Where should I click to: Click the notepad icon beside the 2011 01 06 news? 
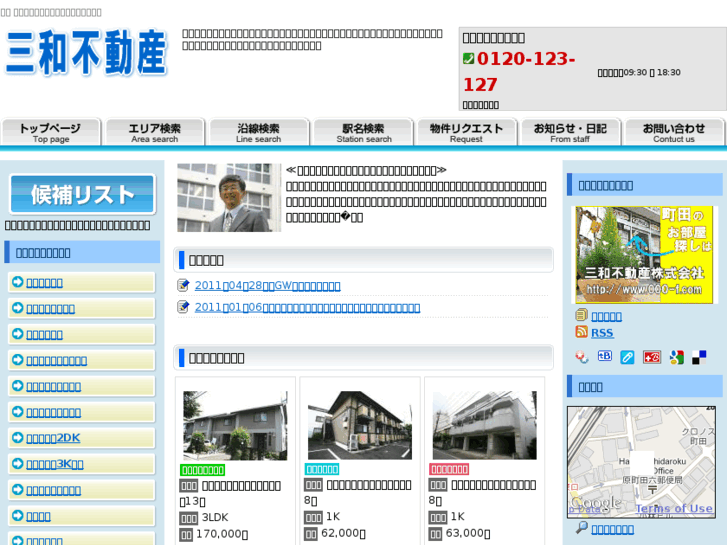coord(183,307)
